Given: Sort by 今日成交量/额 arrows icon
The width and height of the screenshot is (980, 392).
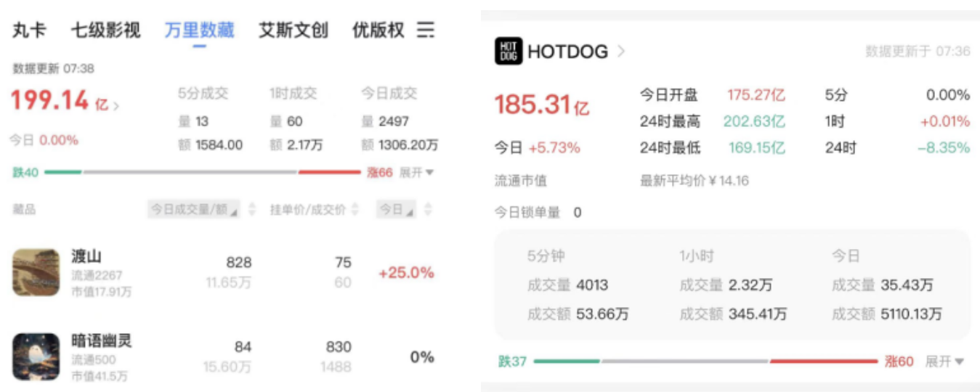Looking at the screenshot, I should point(252,210).
